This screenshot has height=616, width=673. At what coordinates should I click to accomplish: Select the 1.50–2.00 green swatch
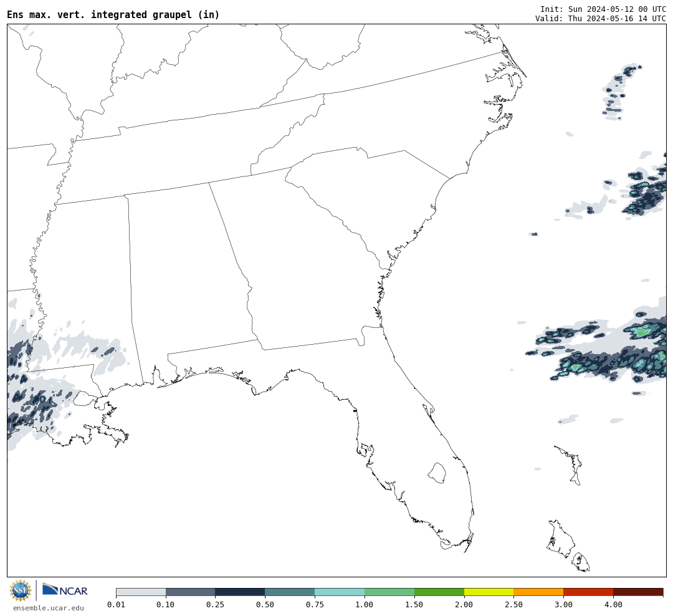(439, 592)
